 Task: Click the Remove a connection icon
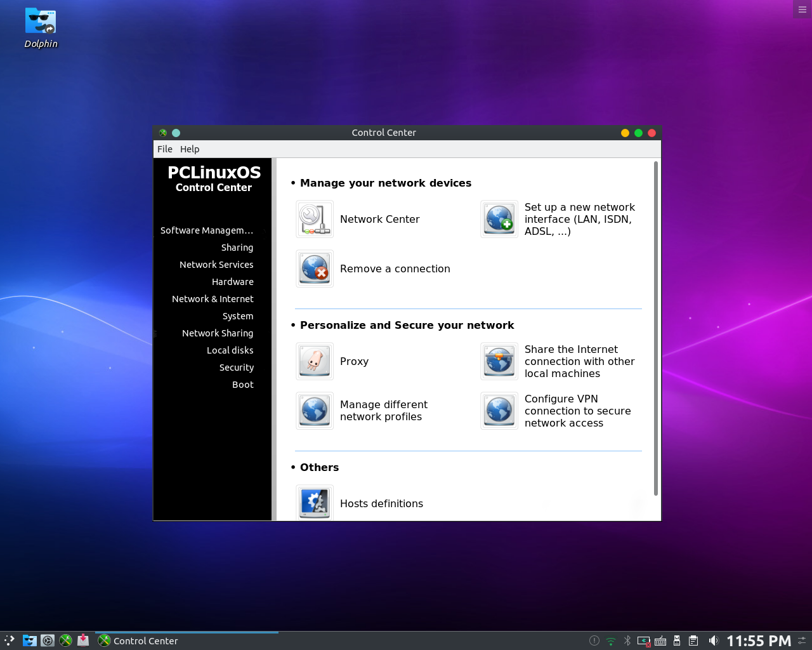tap(315, 269)
